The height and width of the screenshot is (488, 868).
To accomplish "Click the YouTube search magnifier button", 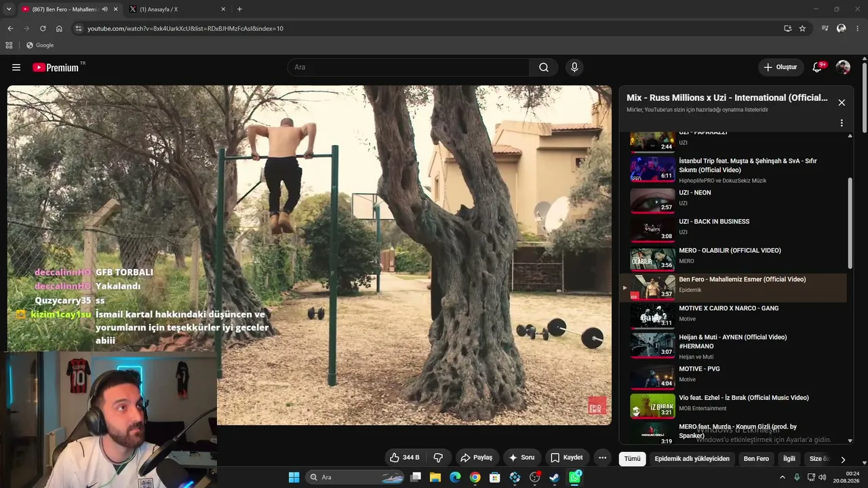I will (x=544, y=67).
